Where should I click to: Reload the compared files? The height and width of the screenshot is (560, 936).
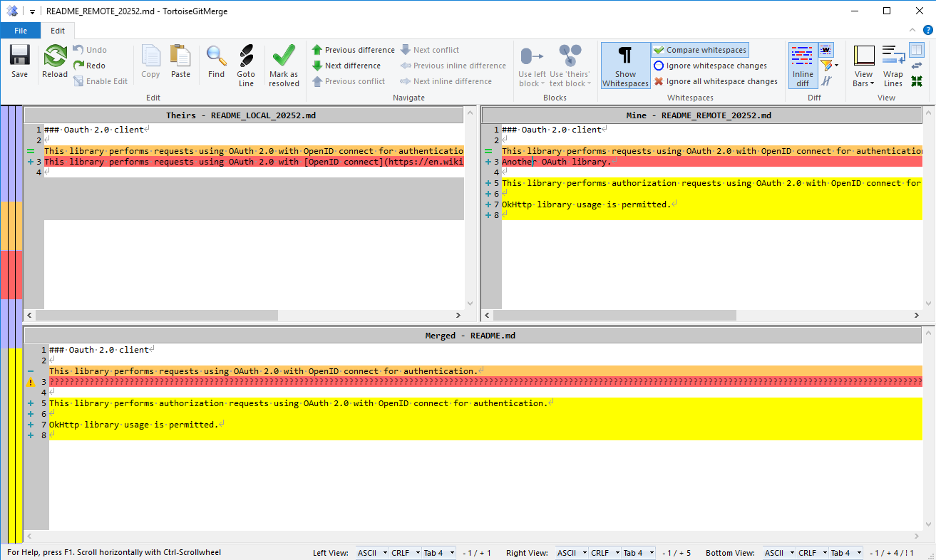(55, 61)
